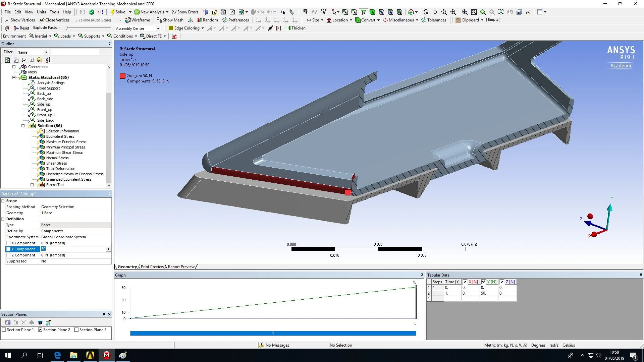The image size is (644, 362).
Task: Collapse the Solution (B6) node
Action: (x=23, y=126)
